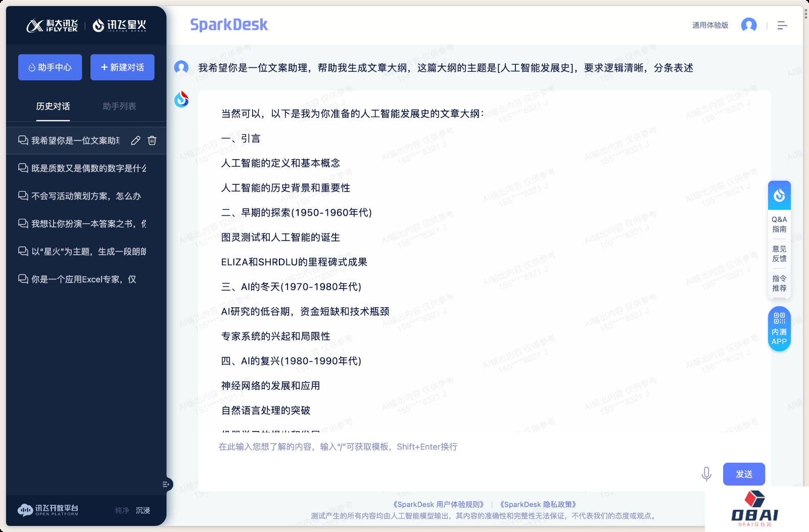Open the hamburger menu at top right
Image resolution: width=809 pixels, height=532 pixels.
(x=782, y=25)
